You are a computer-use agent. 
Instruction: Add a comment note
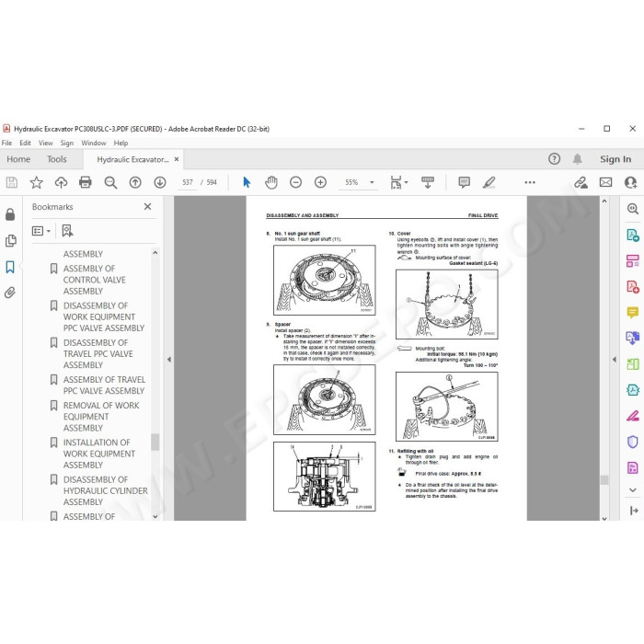click(x=464, y=182)
